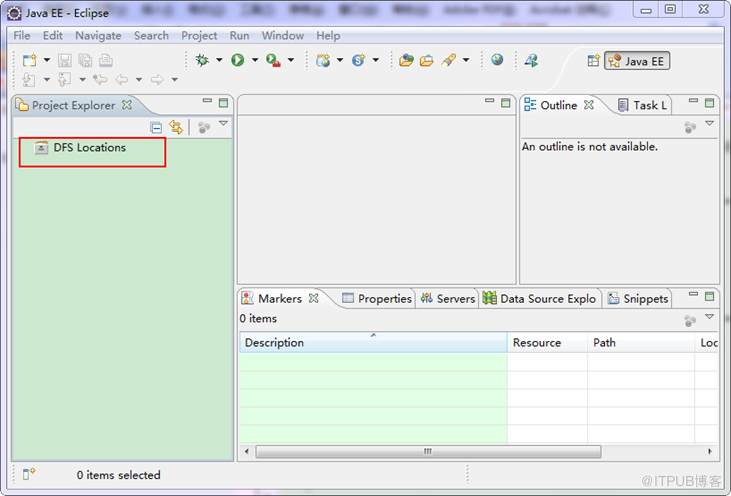
Task: Close the Project Explorer view
Action: point(127,105)
